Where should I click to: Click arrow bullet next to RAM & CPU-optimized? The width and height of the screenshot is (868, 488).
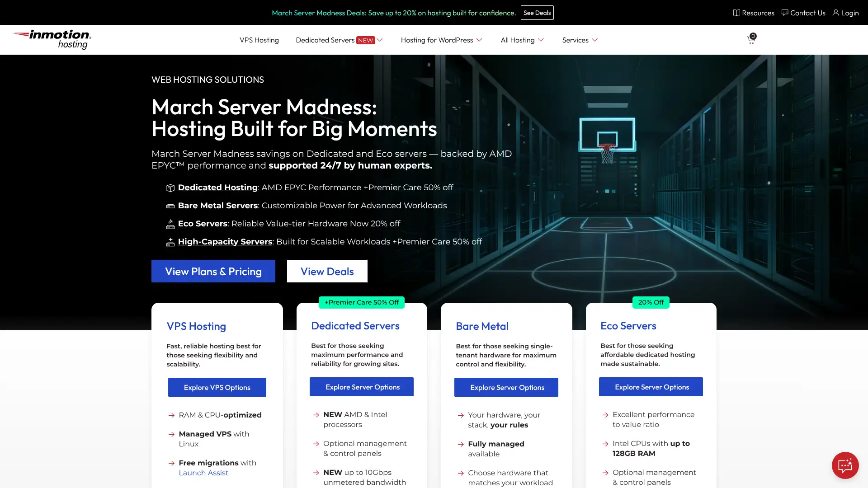click(171, 415)
